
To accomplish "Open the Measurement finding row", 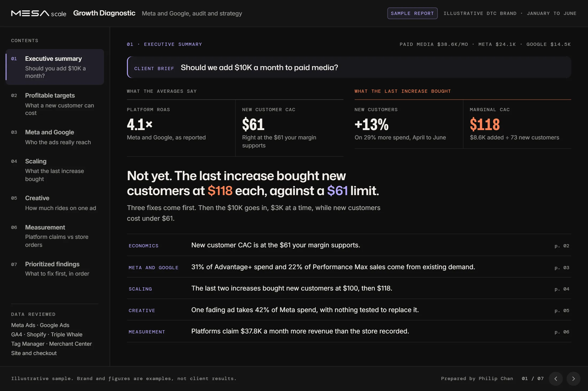I will coord(349,331).
